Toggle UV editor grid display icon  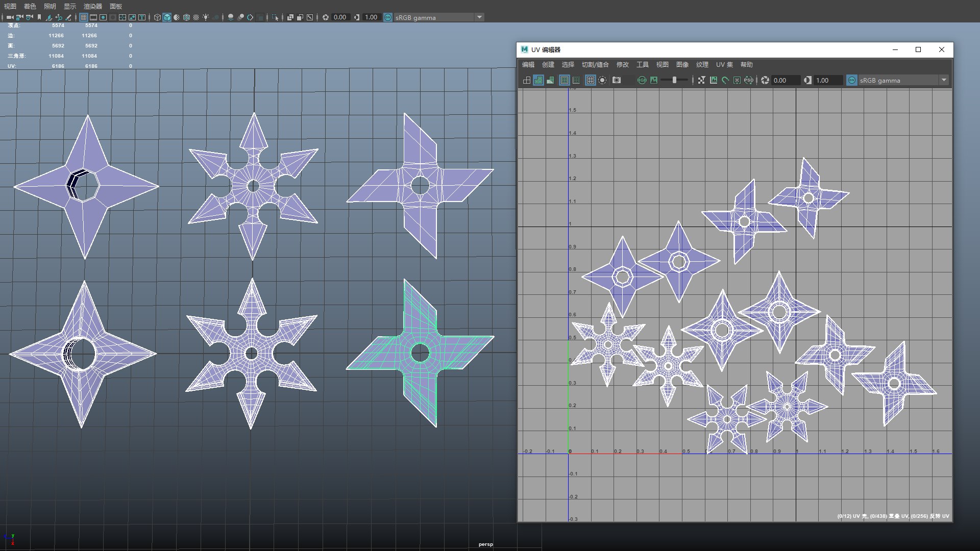pyautogui.click(x=590, y=80)
